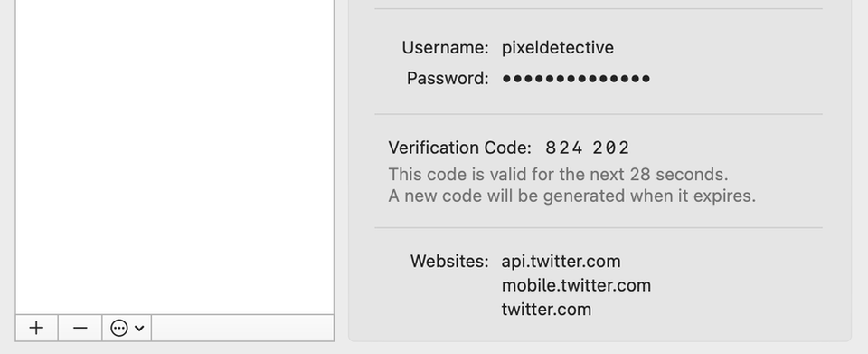Remove selected password with minus button
The image size is (868, 354).
pos(80,328)
